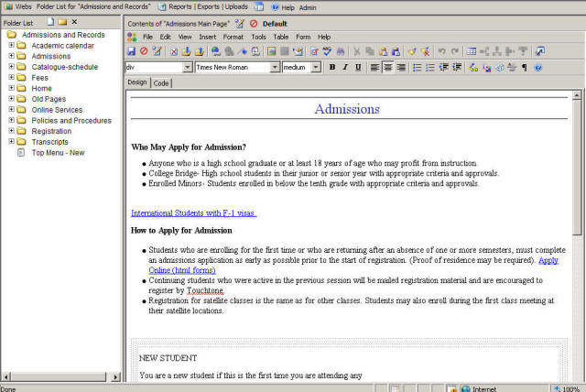Click the edit pencil icon beside Admissions Main Page

[240, 24]
